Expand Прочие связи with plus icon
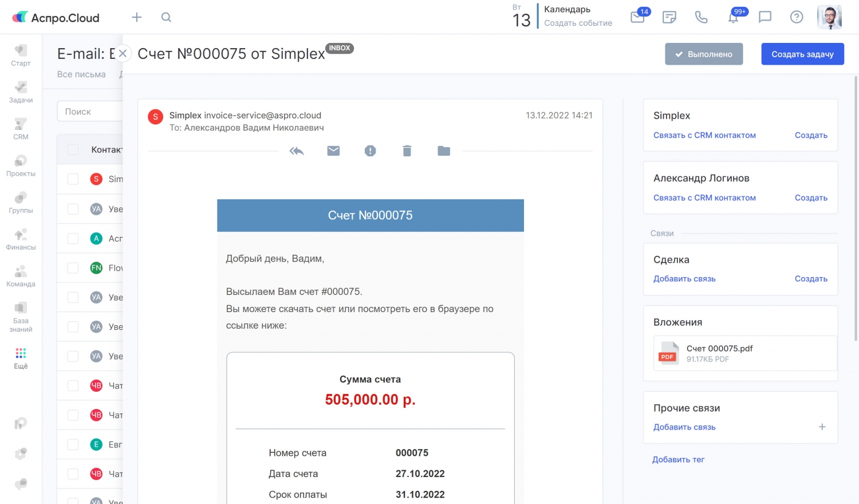This screenshot has height=504, width=859. coord(822,427)
